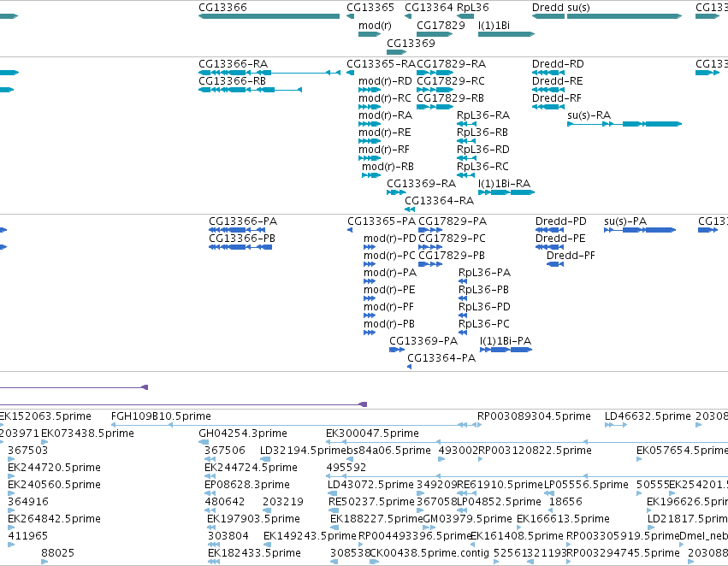
Task: Click the EK300047.5prime EST label
Action: click(372, 433)
